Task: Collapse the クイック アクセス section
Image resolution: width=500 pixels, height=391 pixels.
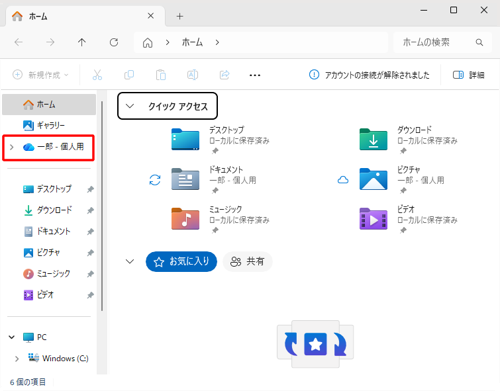Action: 130,106
